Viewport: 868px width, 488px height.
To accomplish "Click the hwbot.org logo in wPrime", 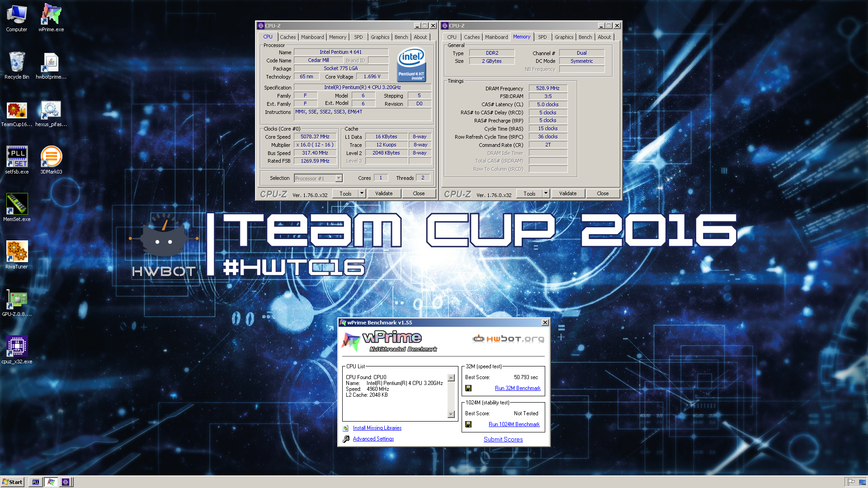I will coord(508,338).
